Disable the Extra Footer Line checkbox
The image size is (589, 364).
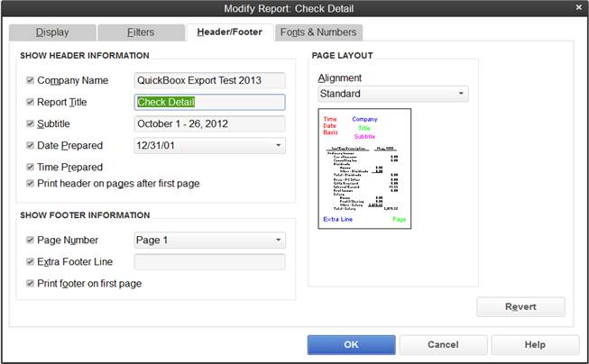[31, 262]
